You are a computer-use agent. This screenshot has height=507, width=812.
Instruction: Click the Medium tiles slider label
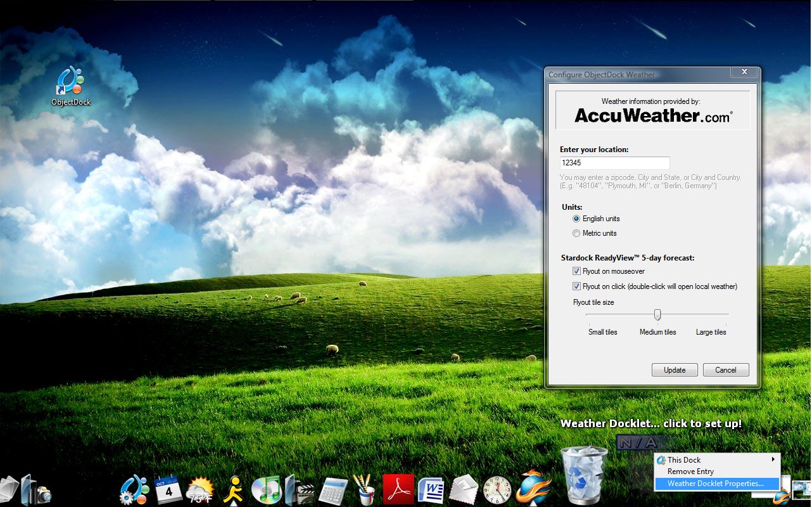pyautogui.click(x=657, y=332)
